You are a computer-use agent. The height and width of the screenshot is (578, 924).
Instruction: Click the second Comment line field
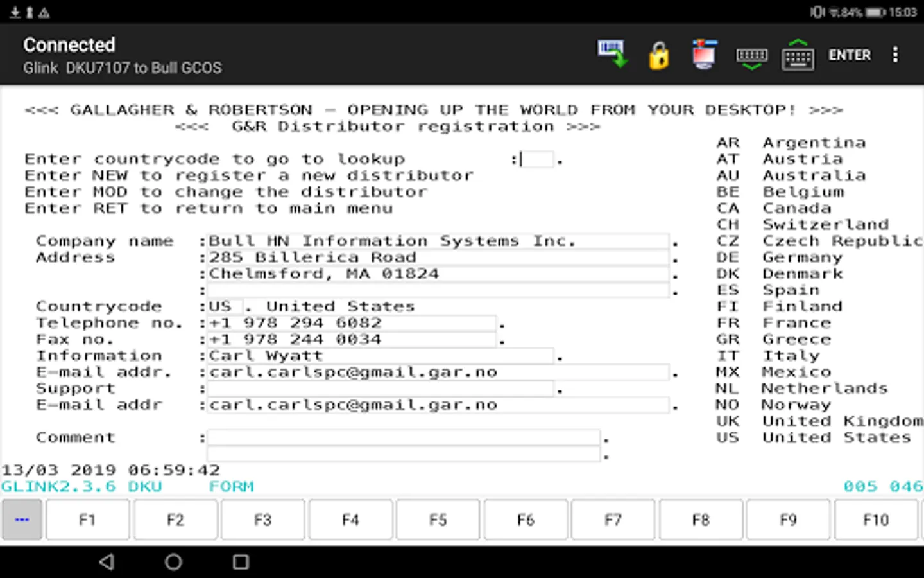click(x=404, y=454)
